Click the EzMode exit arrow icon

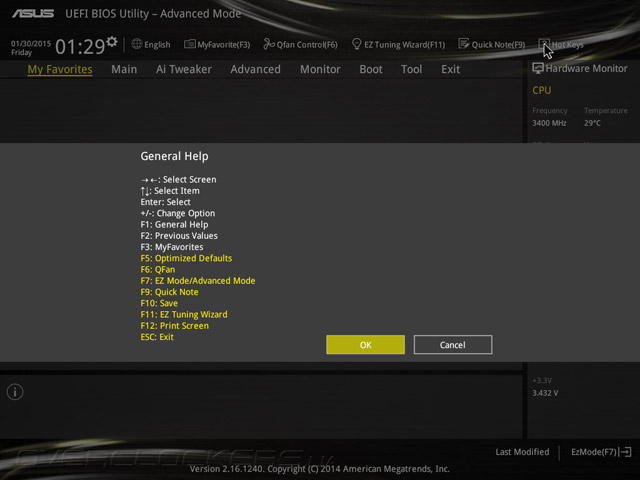pyautogui.click(x=625, y=452)
